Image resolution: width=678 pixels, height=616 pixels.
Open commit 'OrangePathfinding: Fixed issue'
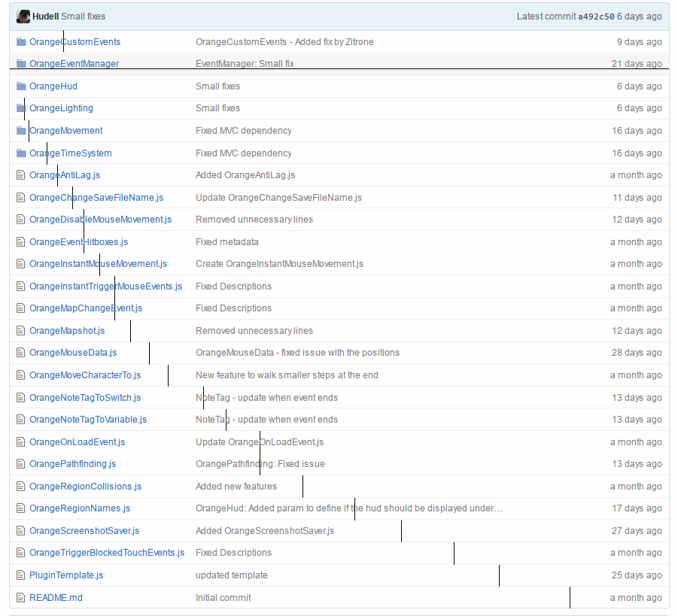[260, 464]
